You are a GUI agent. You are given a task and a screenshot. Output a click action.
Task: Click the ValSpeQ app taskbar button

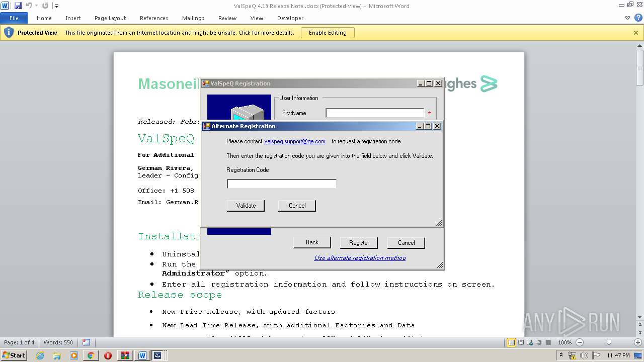coord(158,355)
